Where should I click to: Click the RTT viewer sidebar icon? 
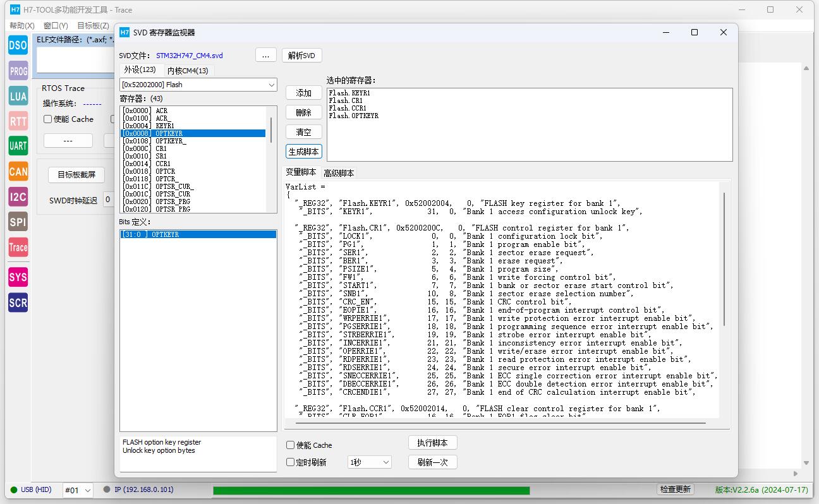pos(18,121)
